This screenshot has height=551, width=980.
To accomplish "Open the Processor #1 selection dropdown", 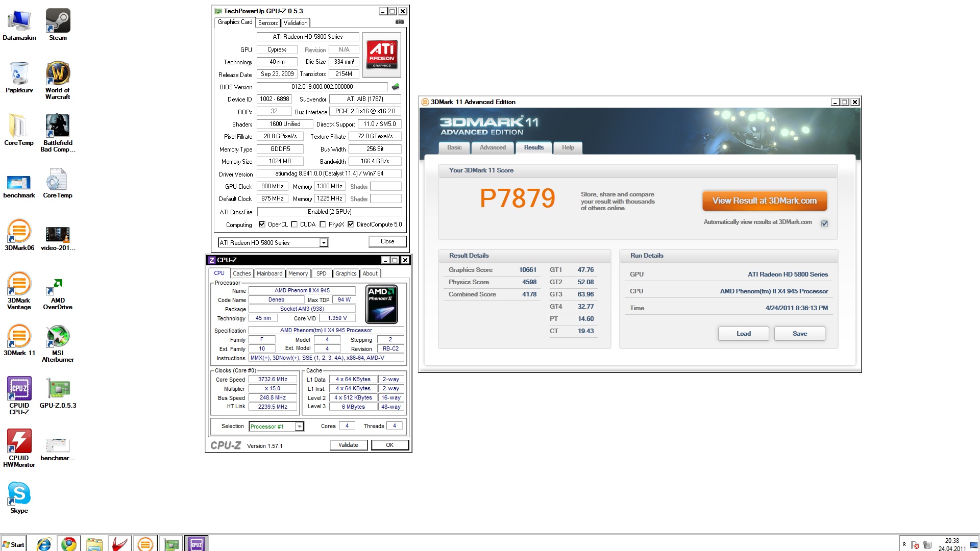I will pos(300,427).
